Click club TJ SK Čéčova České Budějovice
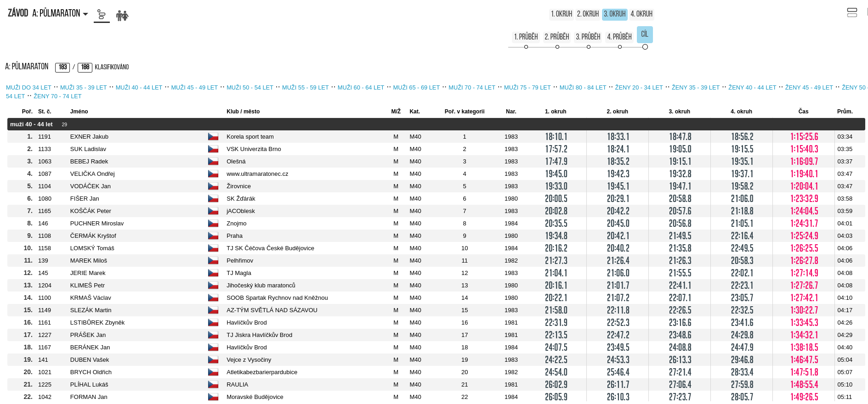Image resolution: width=868 pixels, height=404 pixels. click(270, 248)
